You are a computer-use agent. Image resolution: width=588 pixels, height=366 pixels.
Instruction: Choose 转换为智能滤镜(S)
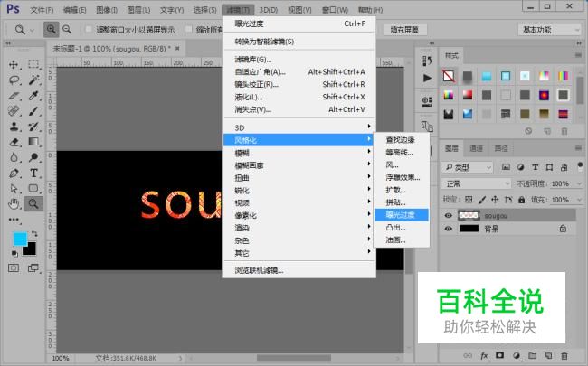point(299,42)
